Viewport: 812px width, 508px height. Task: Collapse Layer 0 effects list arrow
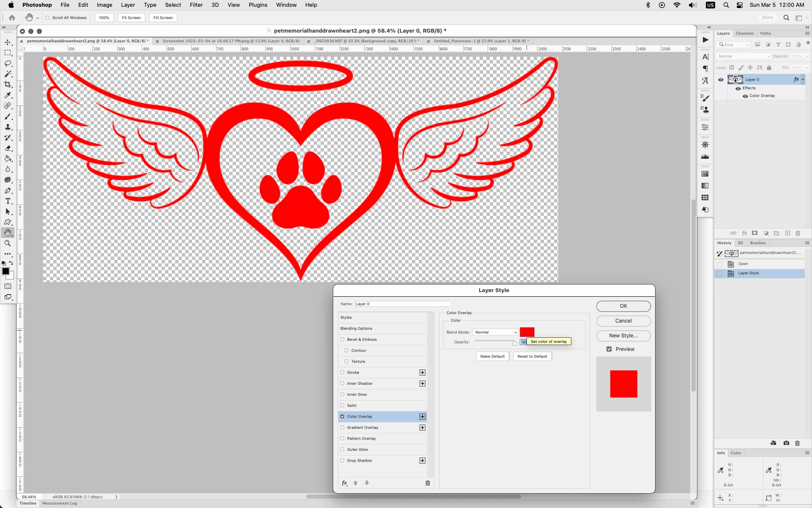(803, 80)
